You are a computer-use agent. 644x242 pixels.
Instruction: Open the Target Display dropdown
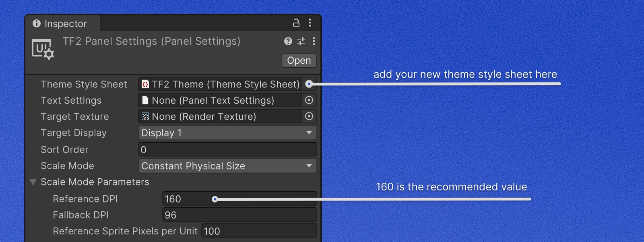tap(227, 133)
